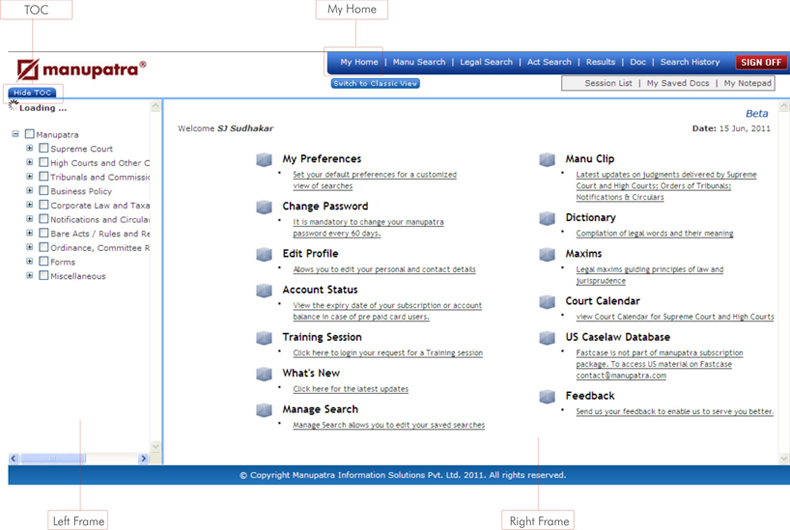790x530 pixels.
Task: Open the Manu Search menu item
Action: coord(419,62)
